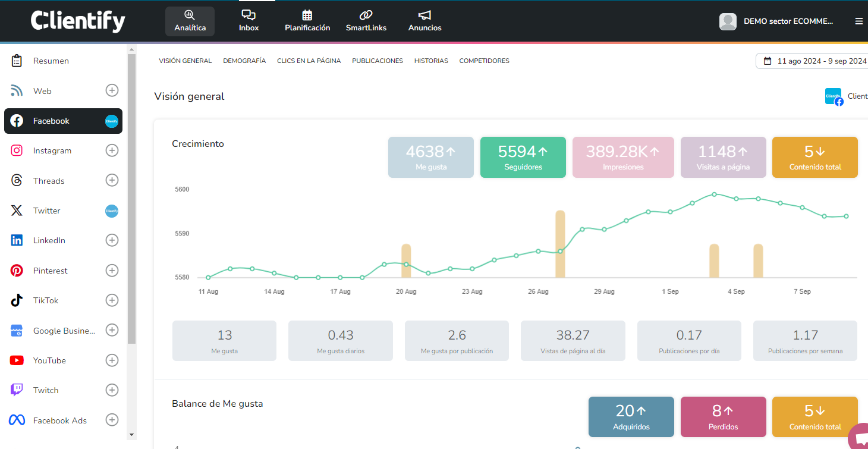
Task: Select Facebook in the sidebar
Action: (x=63, y=121)
